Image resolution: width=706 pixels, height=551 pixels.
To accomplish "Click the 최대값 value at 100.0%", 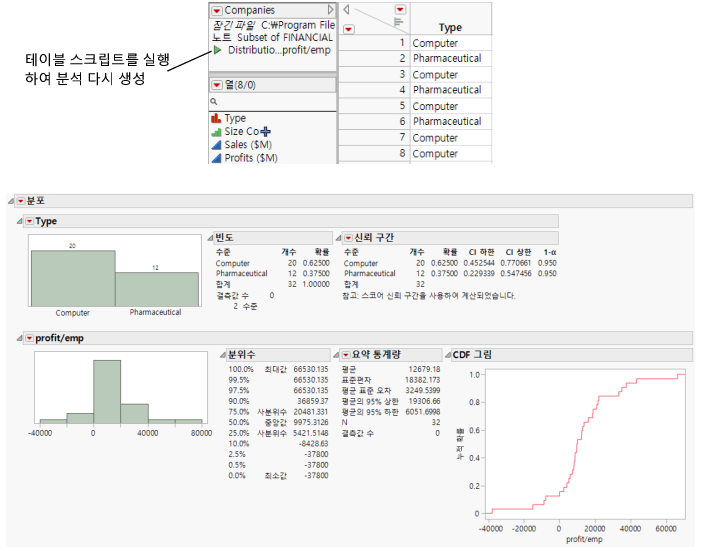I will (x=311, y=369).
